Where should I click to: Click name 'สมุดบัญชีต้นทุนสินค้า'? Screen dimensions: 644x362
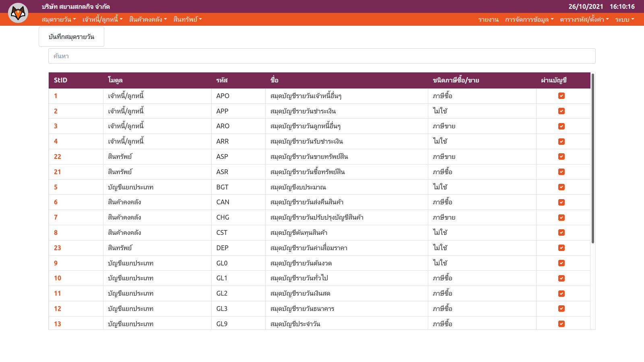click(299, 232)
